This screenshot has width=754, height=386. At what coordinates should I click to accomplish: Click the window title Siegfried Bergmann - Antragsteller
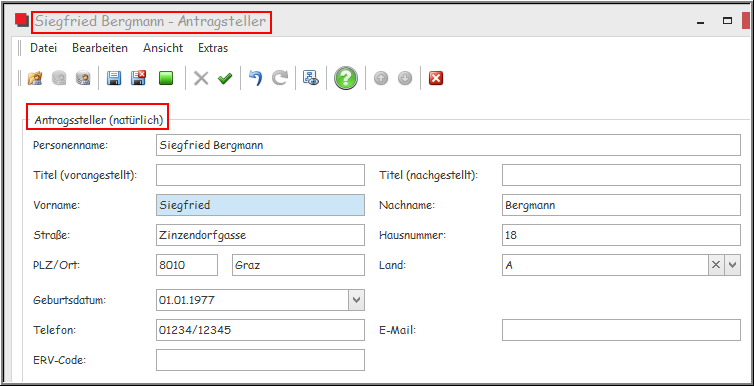coord(151,22)
